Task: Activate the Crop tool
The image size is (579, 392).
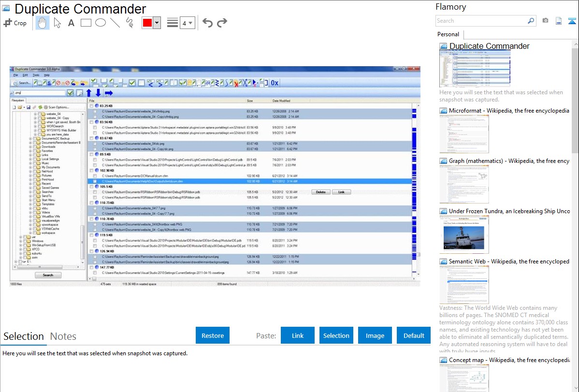Action: click(15, 23)
